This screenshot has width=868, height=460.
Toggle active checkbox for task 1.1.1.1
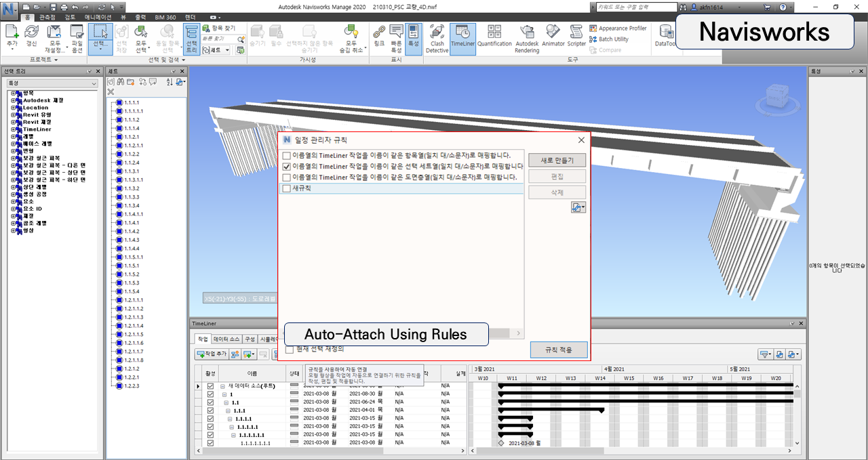(x=210, y=419)
